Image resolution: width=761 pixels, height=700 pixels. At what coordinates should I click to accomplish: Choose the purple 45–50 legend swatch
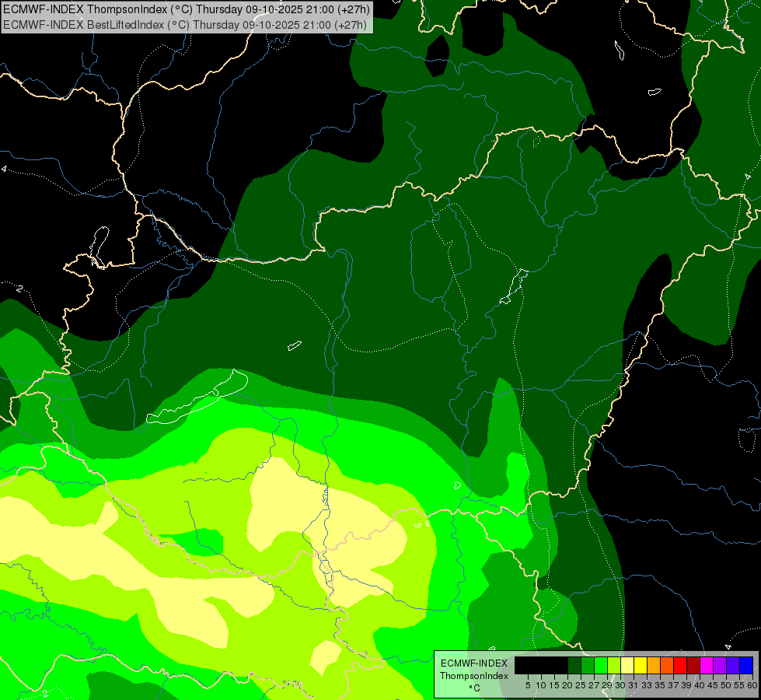click(x=719, y=665)
